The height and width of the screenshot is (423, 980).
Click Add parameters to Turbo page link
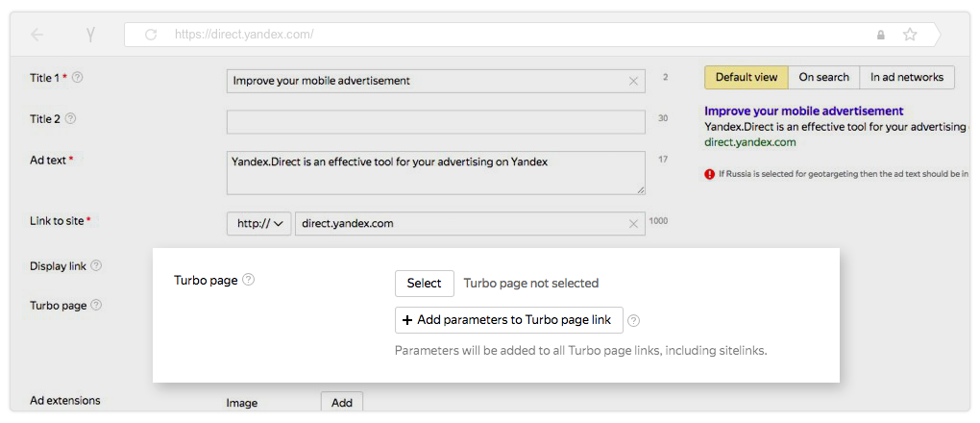(509, 320)
